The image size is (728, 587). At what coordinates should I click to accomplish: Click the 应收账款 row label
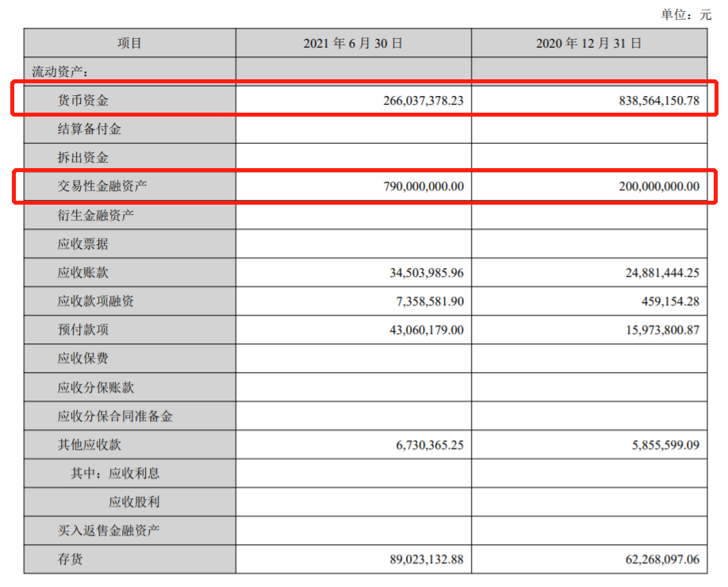tap(83, 272)
